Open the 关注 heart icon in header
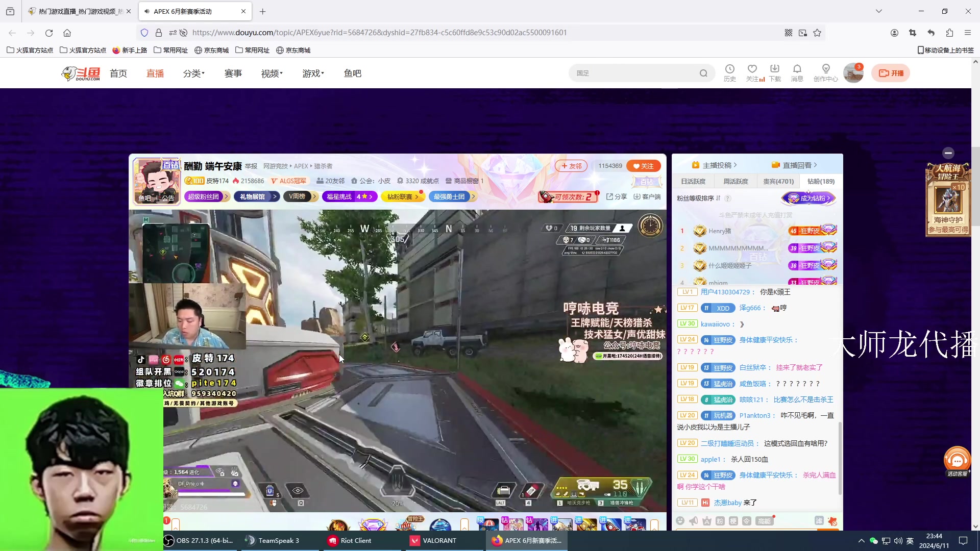This screenshot has height=551, width=980. (752, 72)
